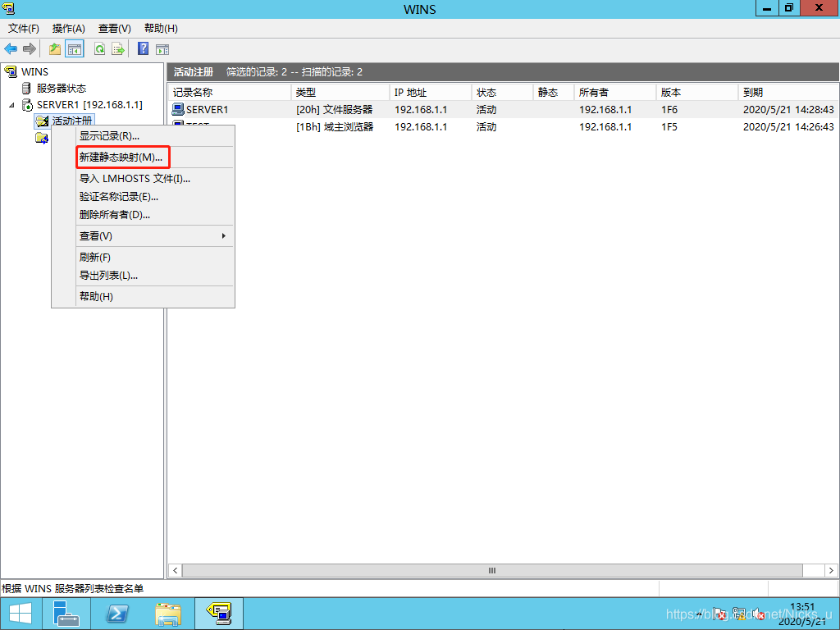
Task: Launch PowerShell from the taskbar
Action: pos(116,614)
